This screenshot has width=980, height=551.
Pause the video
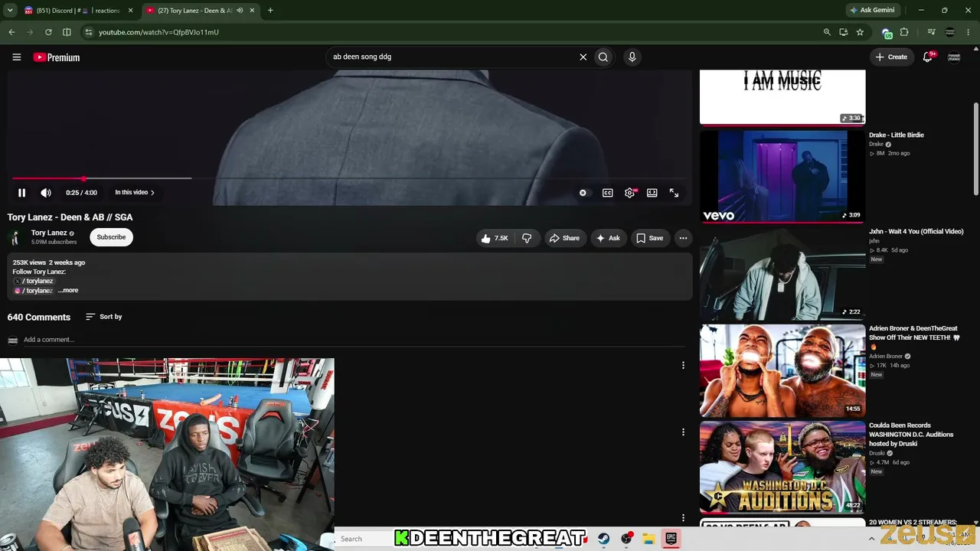pos(21,193)
